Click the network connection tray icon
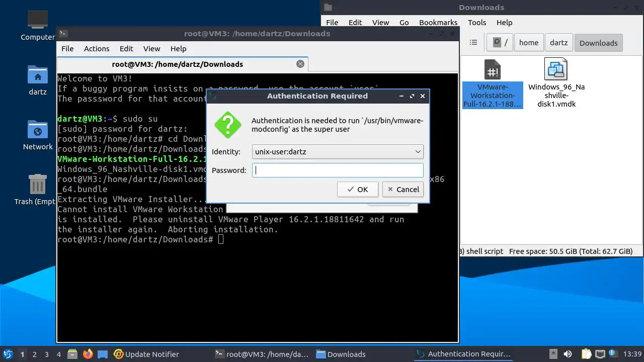 pos(600,354)
